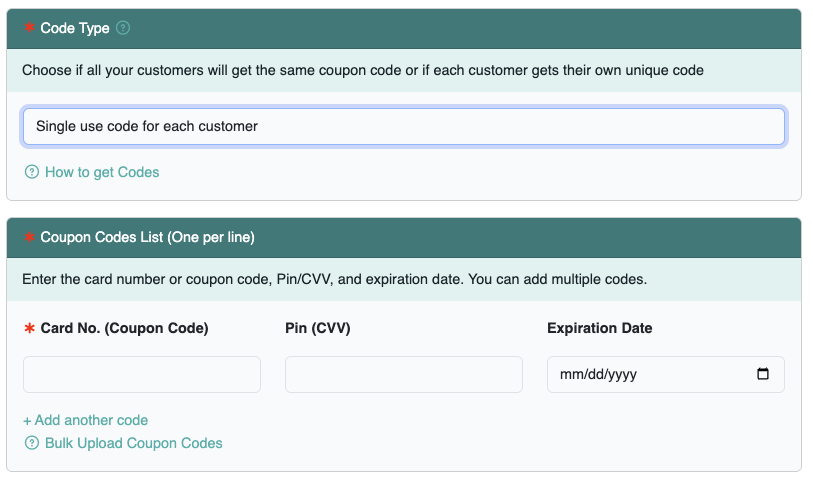This screenshot has height=483, width=813.
Task: Click the help icon beside Code Type heading
Action: [123, 28]
